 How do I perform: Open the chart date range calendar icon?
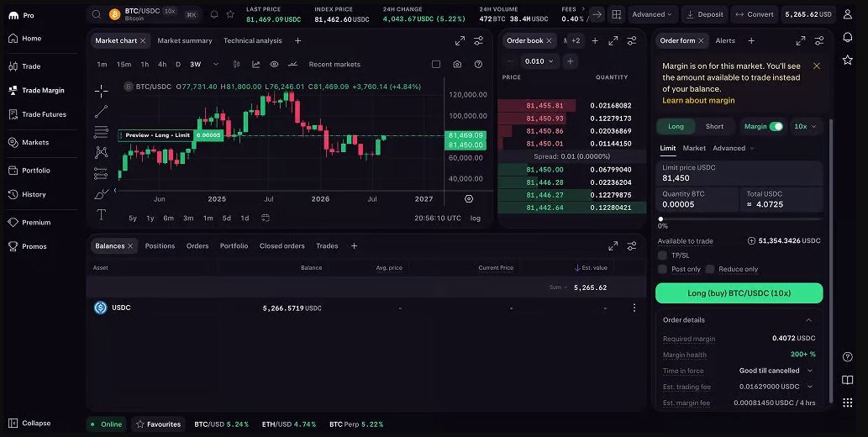pyautogui.click(x=266, y=218)
